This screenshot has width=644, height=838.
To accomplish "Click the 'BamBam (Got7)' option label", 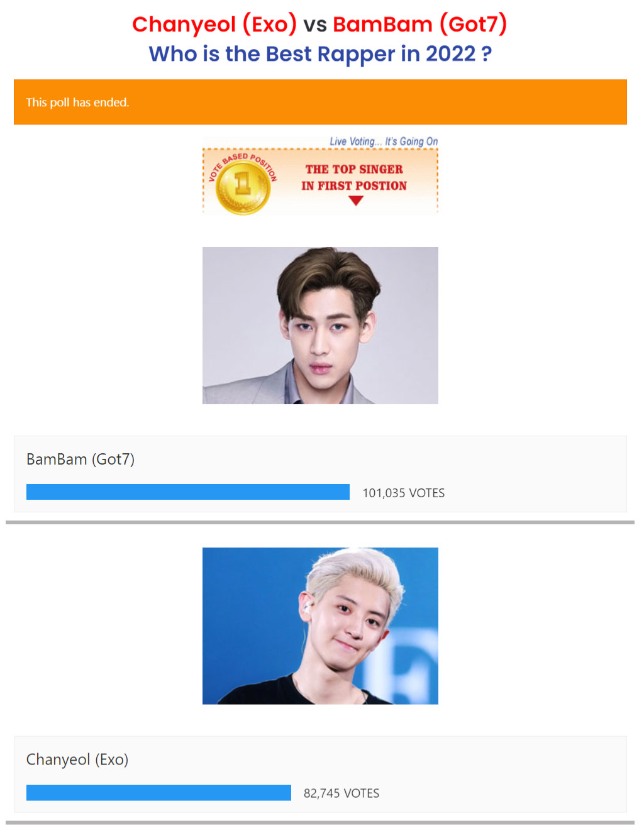I will [80, 460].
